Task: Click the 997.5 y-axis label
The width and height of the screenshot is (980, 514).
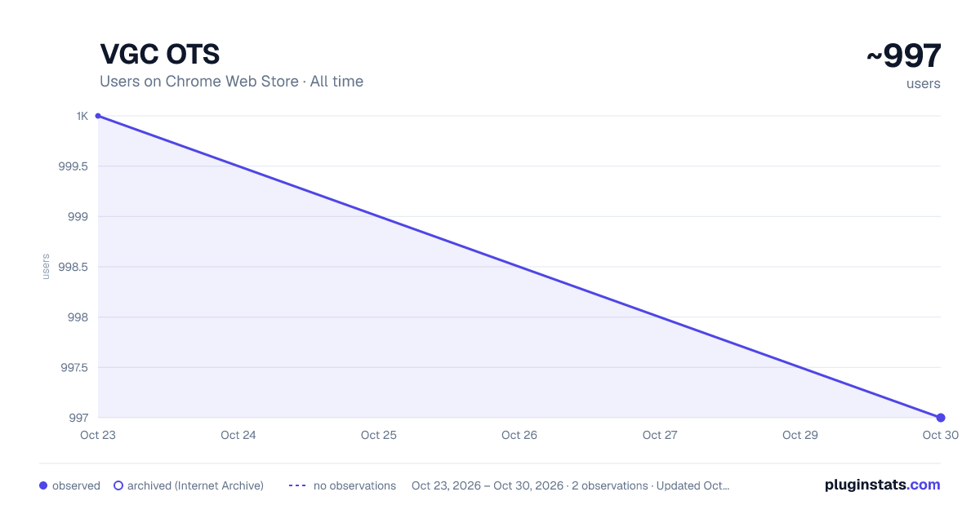Action: pos(73,367)
